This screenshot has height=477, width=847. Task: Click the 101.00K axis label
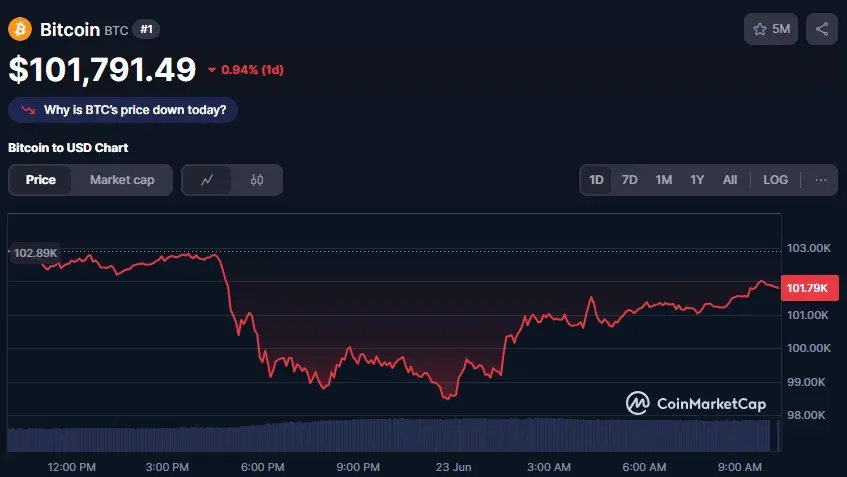pyautogui.click(x=808, y=315)
